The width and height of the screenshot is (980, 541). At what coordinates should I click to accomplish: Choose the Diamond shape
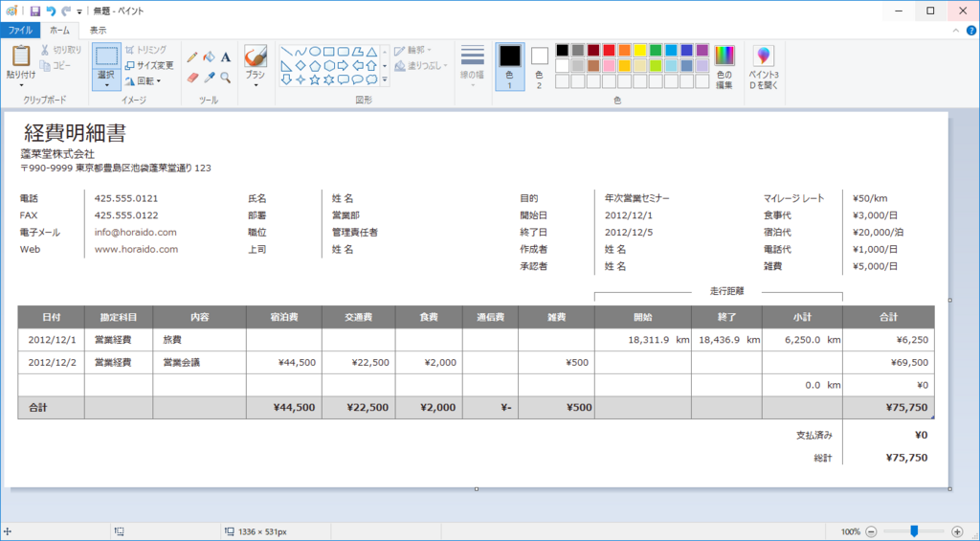pyautogui.click(x=301, y=65)
